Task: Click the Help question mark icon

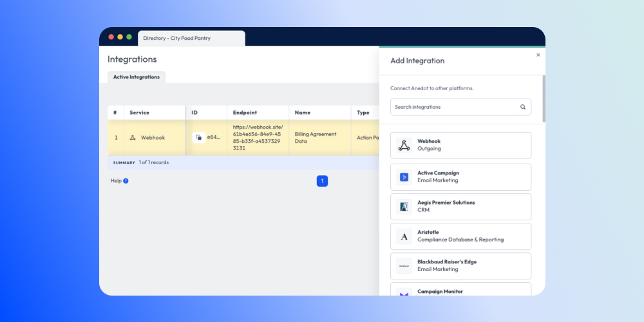Action: 126,181
